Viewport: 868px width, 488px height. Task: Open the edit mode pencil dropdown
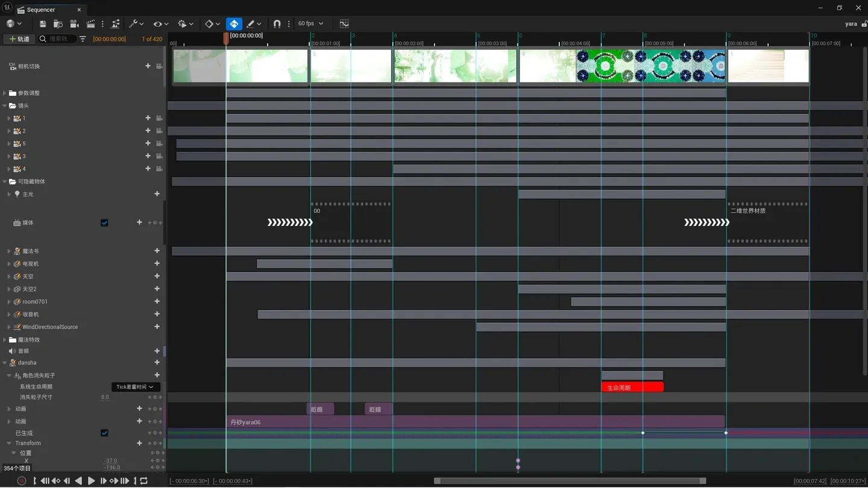point(254,24)
